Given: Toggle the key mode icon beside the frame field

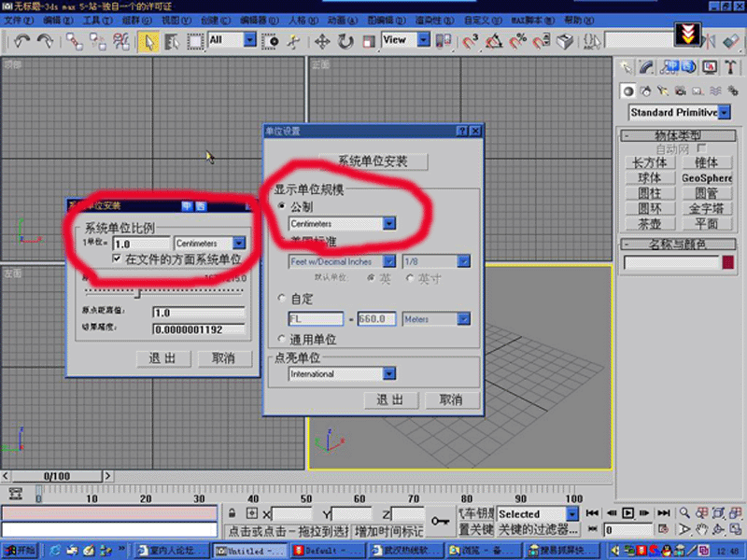Looking at the screenshot, I should tap(663, 529).
